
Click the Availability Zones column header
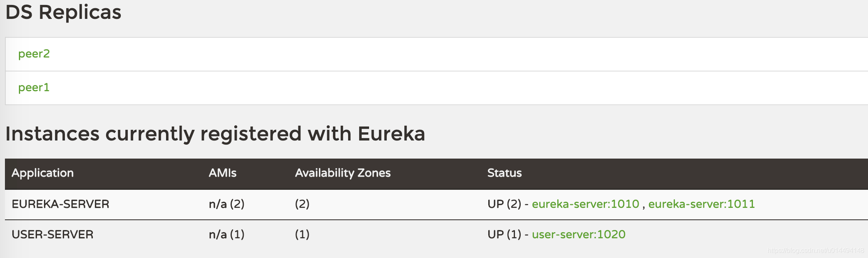pos(342,173)
